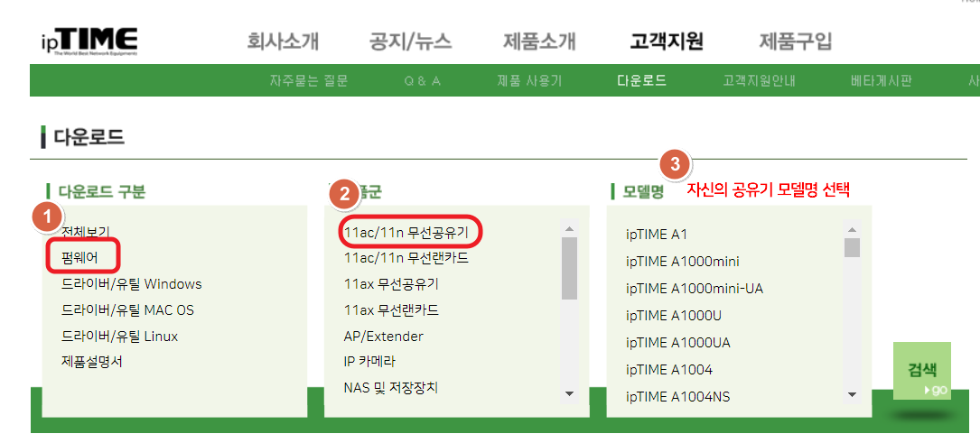The height and width of the screenshot is (443, 980).
Task: Go to 자주묻는 질문 submenu
Action: [309, 80]
